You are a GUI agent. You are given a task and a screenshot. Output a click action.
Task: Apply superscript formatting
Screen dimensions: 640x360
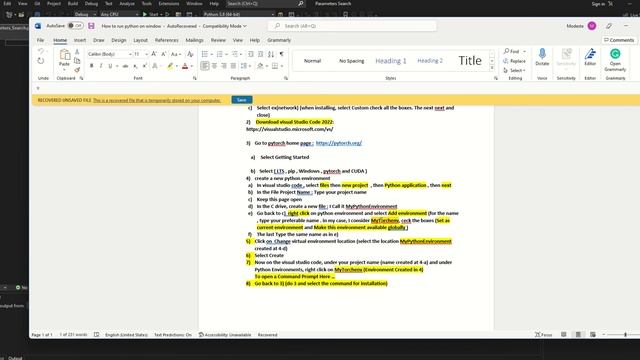click(144, 66)
